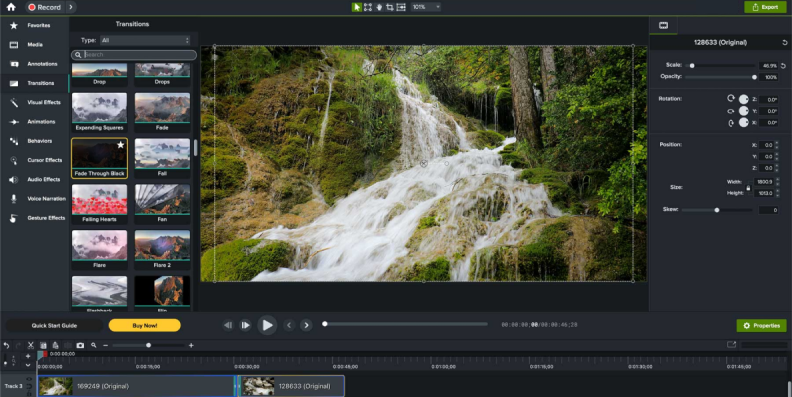Click the timeline zoom magnifier icon
The height and width of the screenshot is (397, 792).
tap(93, 345)
